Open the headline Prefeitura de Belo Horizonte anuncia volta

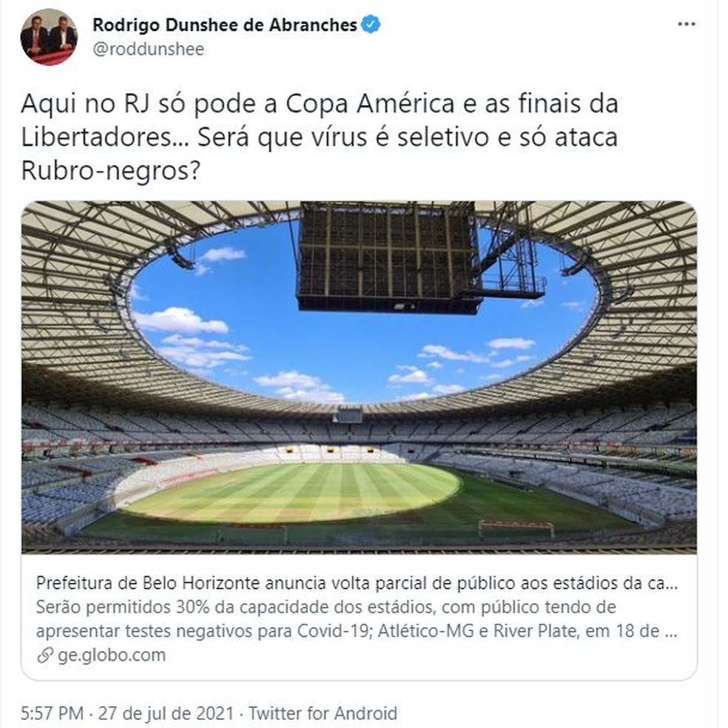tap(357, 583)
